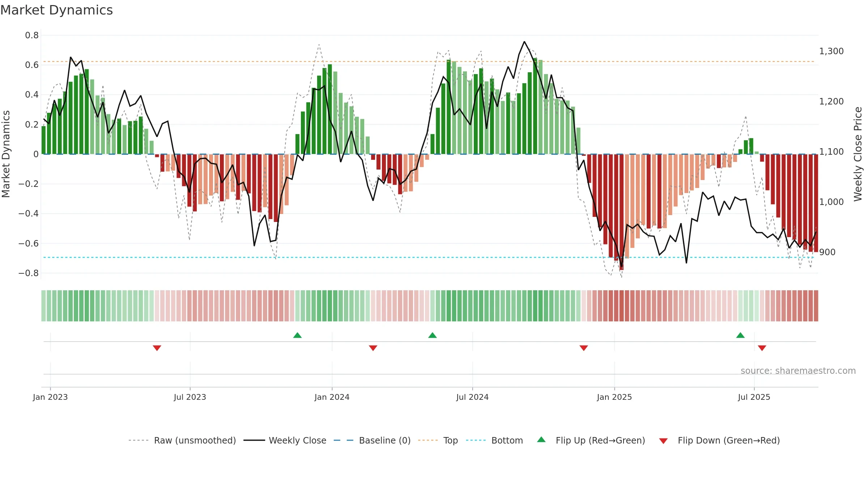Click the orange dashed Top threshold line
The image size is (868, 488).
click(429, 61)
